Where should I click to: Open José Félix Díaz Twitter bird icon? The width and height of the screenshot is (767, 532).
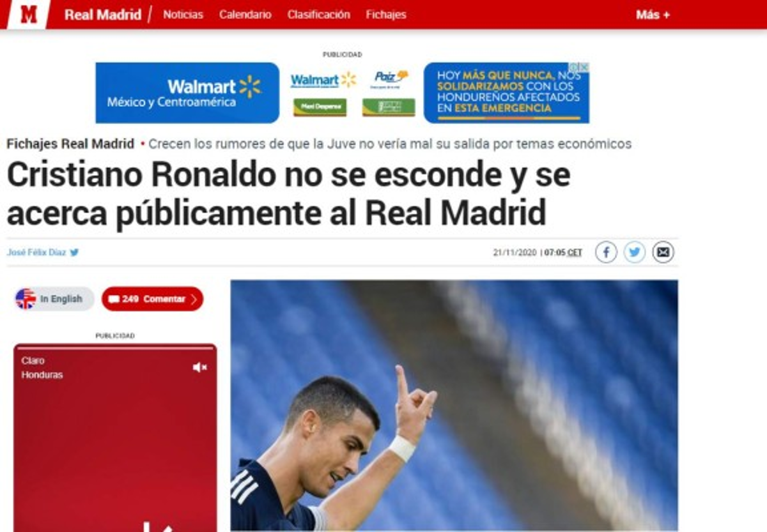[x=74, y=252]
